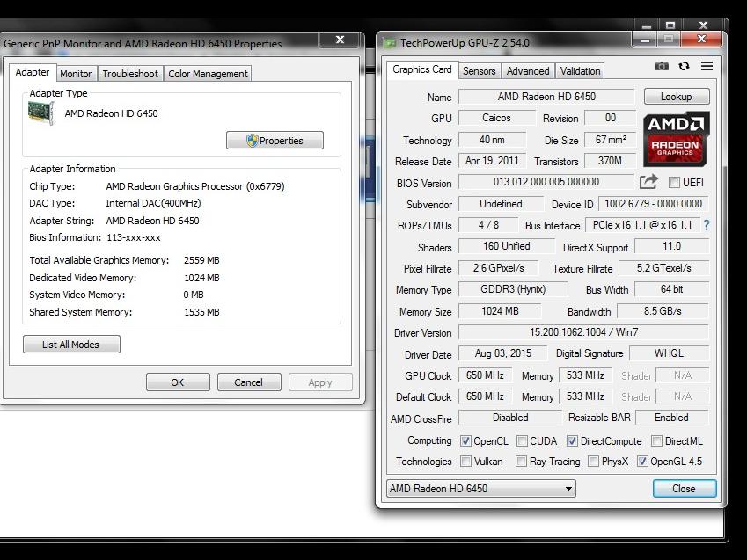The image size is (747, 560).
Task: Close the Monitor Properties dialog with X
Action: tap(340, 40)
